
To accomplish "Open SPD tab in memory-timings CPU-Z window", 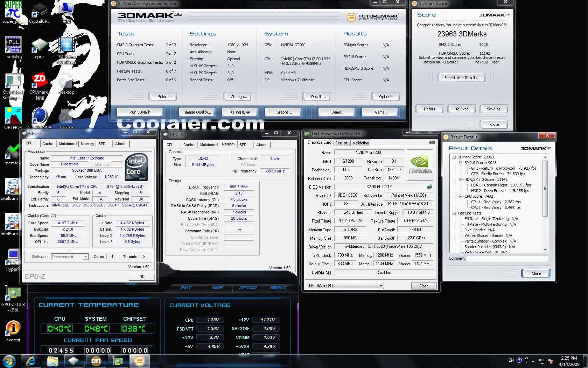I will click(243, 145).
